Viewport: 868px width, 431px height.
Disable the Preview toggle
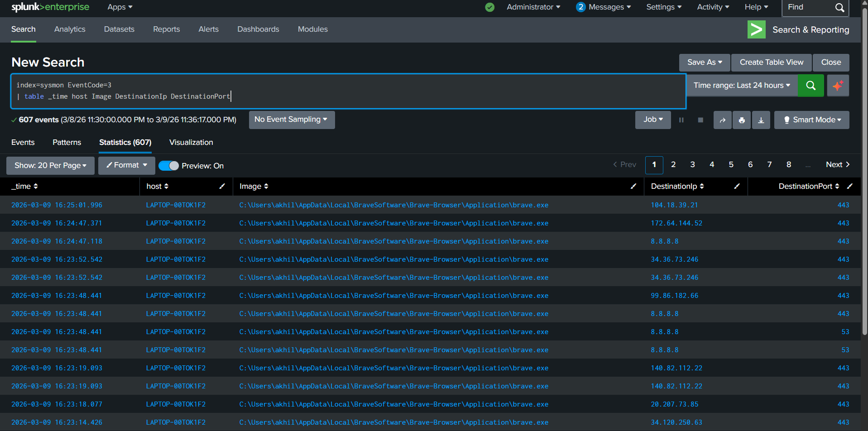coord(168,166)
